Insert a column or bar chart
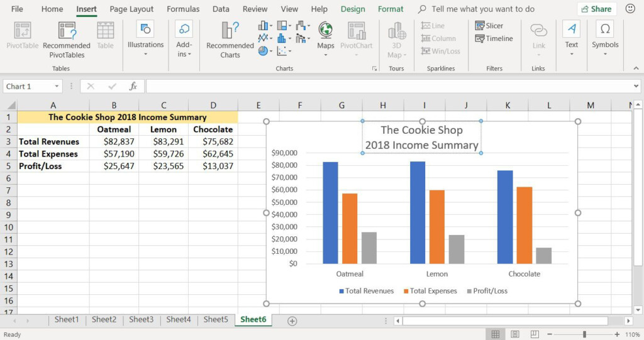The width and height of the screenshot is (644, 340). point(263,26)
